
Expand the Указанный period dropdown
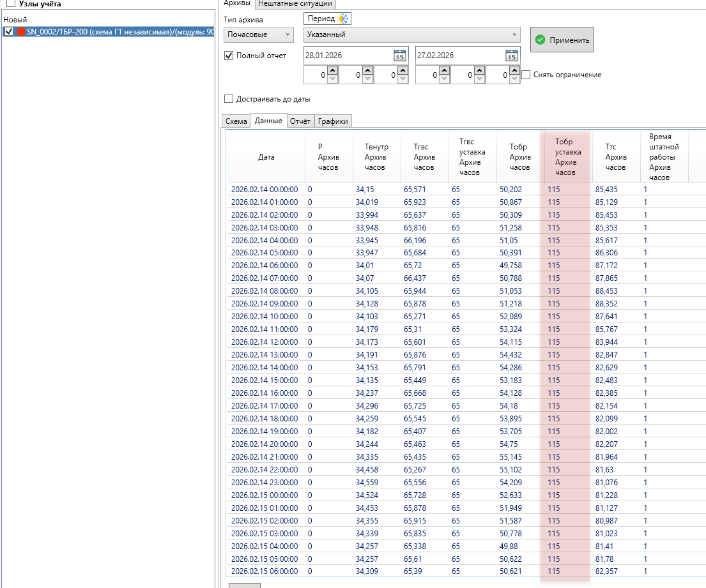[x=411, y=34]
